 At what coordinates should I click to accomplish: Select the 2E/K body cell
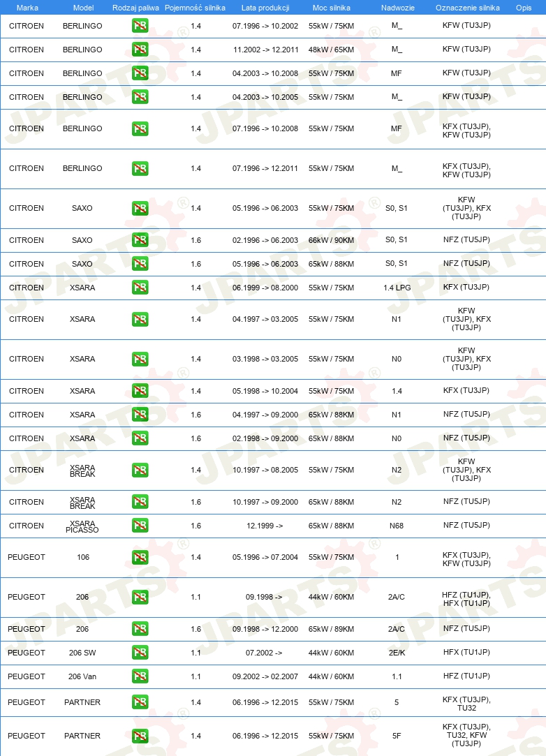pyautogui.click(x=397, y=653)
